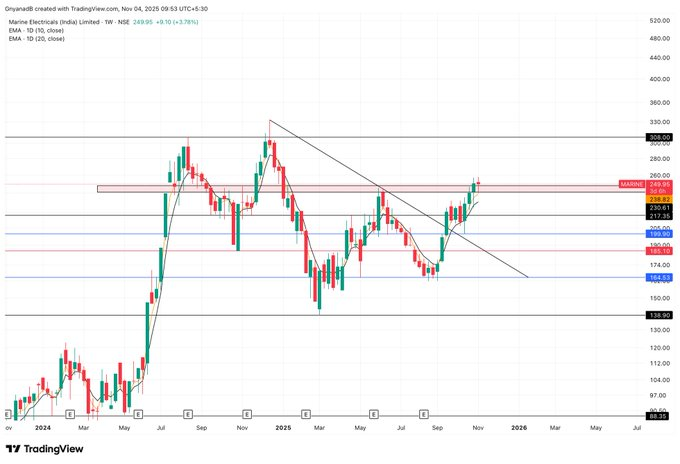Click the 230.61 price label
This screenshot has height=464, width=680.
click(x=659, y=208)
